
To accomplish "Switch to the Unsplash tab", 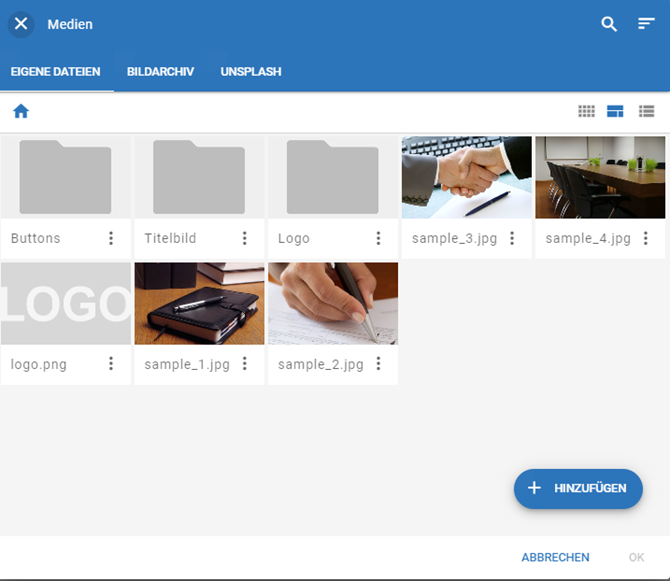I will click(x=251, y=72).
